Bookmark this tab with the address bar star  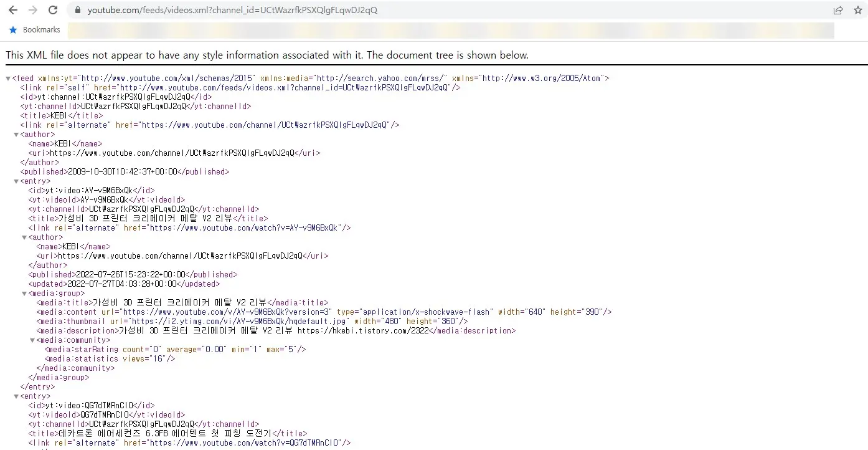click(857, 10)
